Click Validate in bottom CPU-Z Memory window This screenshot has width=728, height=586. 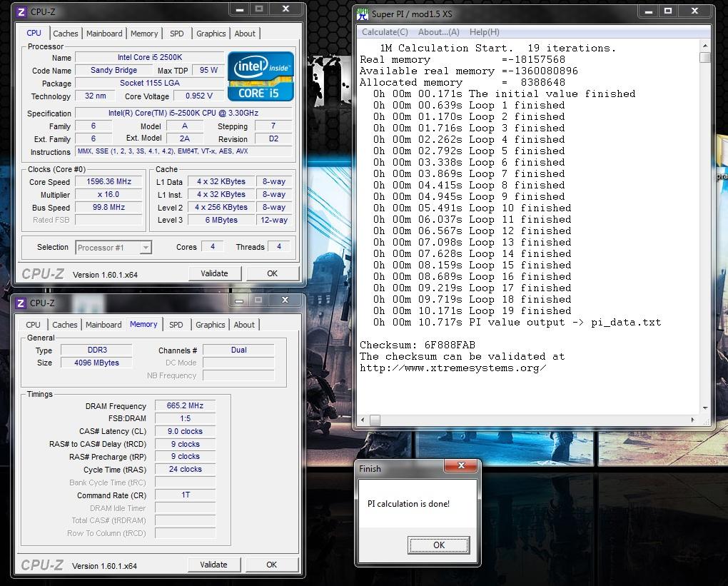[213, 565]
